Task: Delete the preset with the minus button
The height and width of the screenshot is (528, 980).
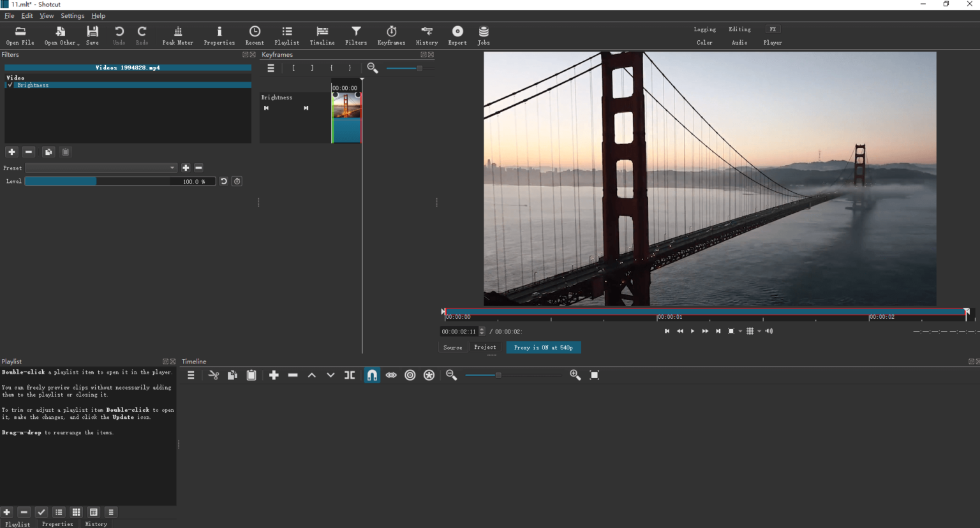Action: coord(198,168)
